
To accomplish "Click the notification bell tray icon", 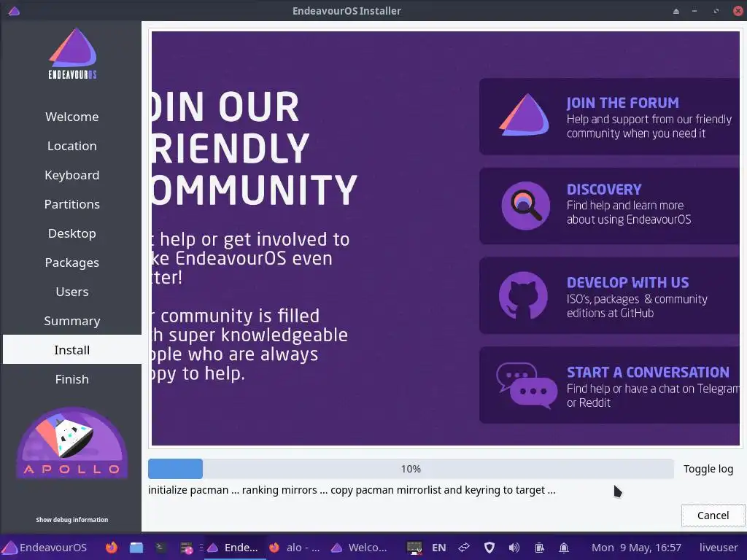I will tap(564, 548).
